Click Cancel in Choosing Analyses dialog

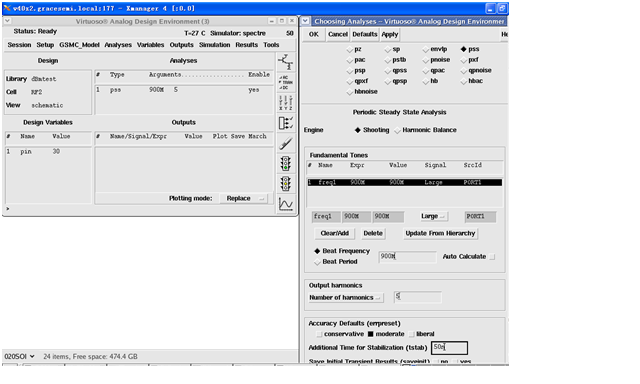pyautogui.click(x=338, y=34)
